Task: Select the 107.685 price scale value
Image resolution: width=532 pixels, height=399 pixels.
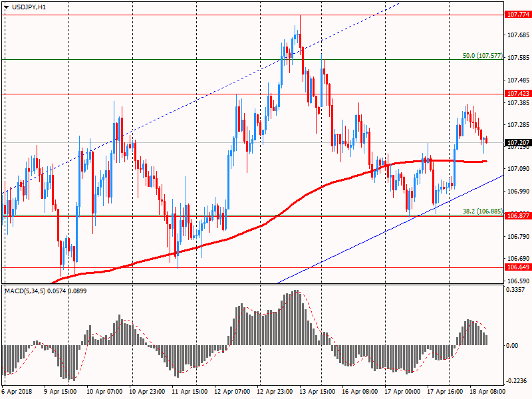Action: tap(518, 35)
